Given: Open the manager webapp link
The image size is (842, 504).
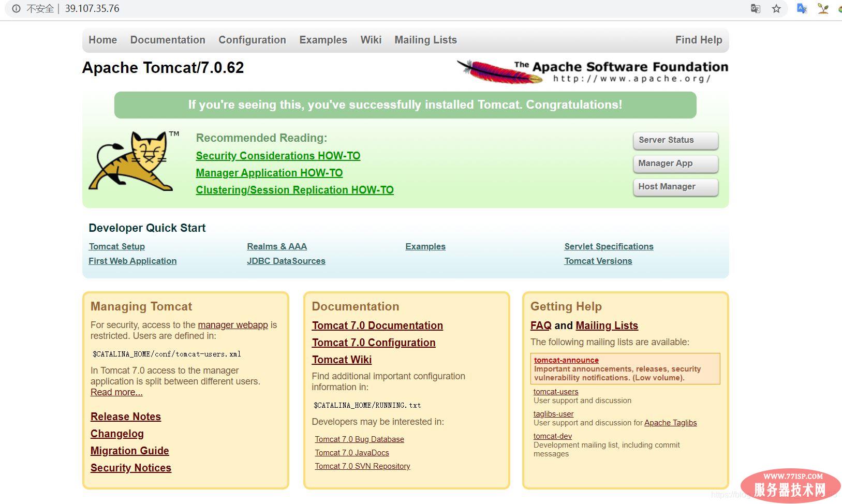Looking at the screenshot, I should coord(233,325).
